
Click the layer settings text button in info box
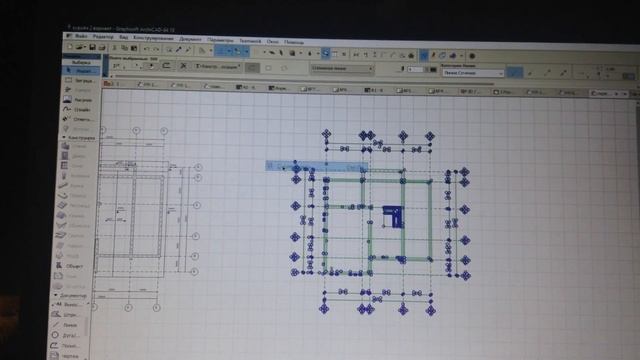coord(217,66)
